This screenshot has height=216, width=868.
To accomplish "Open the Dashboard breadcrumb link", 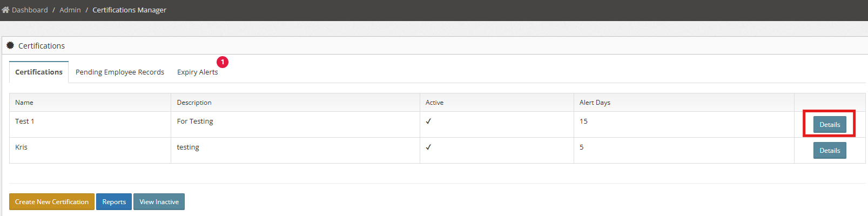I will 30,10.
